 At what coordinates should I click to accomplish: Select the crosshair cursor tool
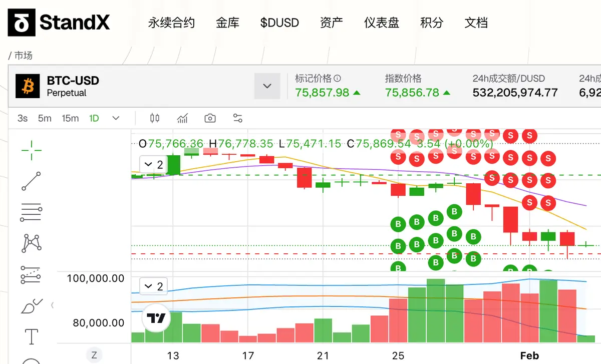tap(31, 150)
